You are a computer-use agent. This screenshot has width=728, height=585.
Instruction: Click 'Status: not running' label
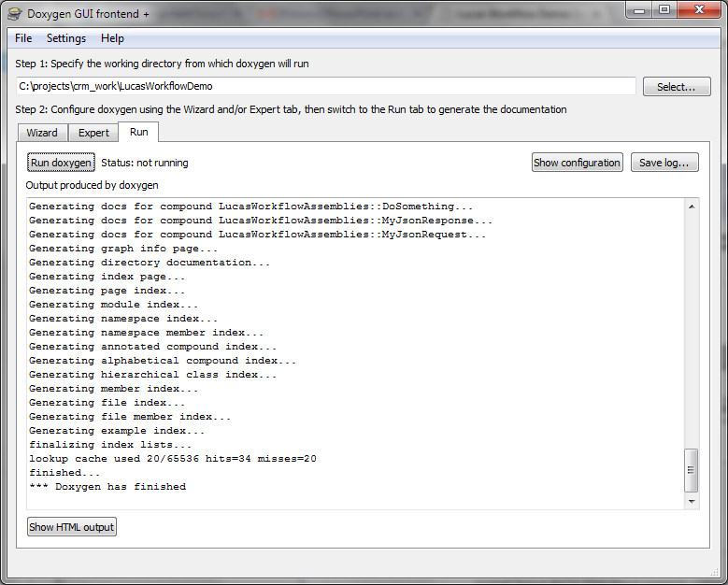145,163
